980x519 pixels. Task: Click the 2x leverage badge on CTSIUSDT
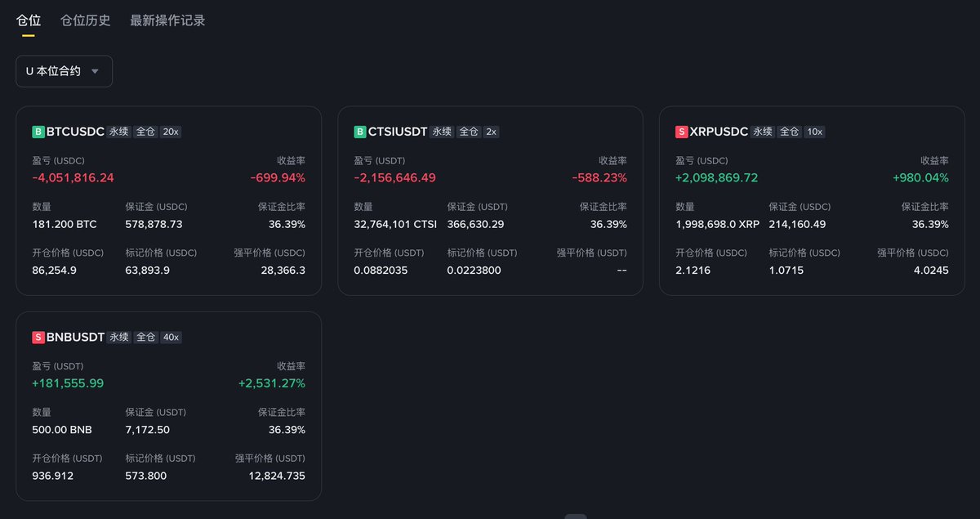(490, 132)
